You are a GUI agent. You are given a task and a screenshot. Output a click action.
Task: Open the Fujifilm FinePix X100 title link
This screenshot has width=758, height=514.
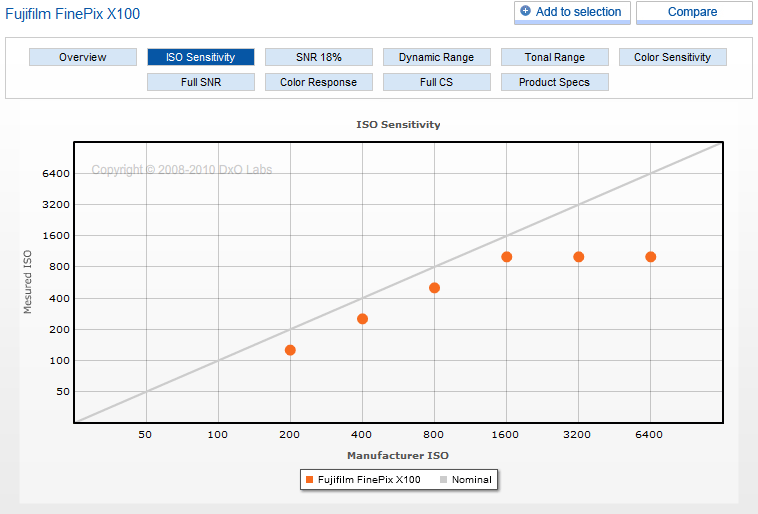tap(73, 14)
